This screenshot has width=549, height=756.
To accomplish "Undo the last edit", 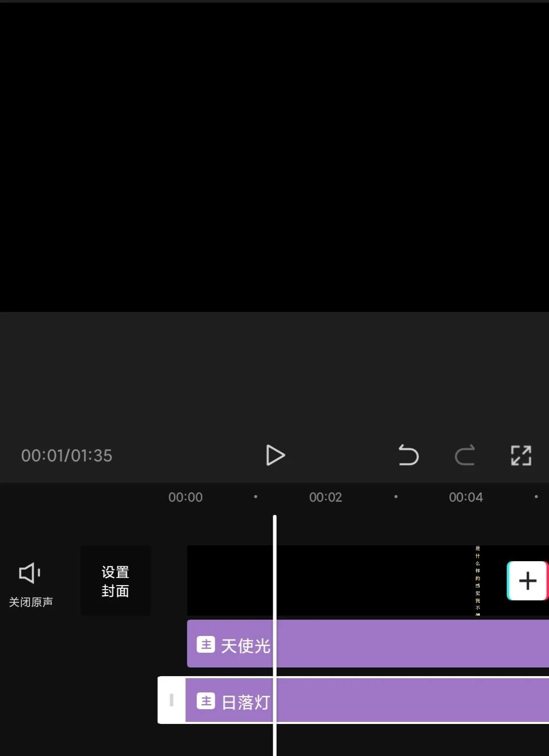I will pyautogui.click(x=408, y=455).
